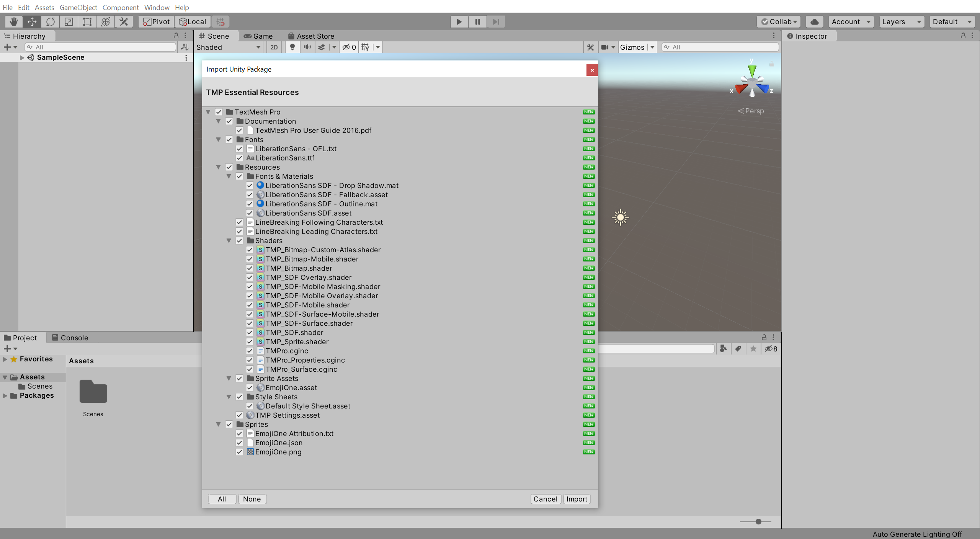980x539 pixels.
Task: Click the cloud services icon
Action: tap(815, 22)
